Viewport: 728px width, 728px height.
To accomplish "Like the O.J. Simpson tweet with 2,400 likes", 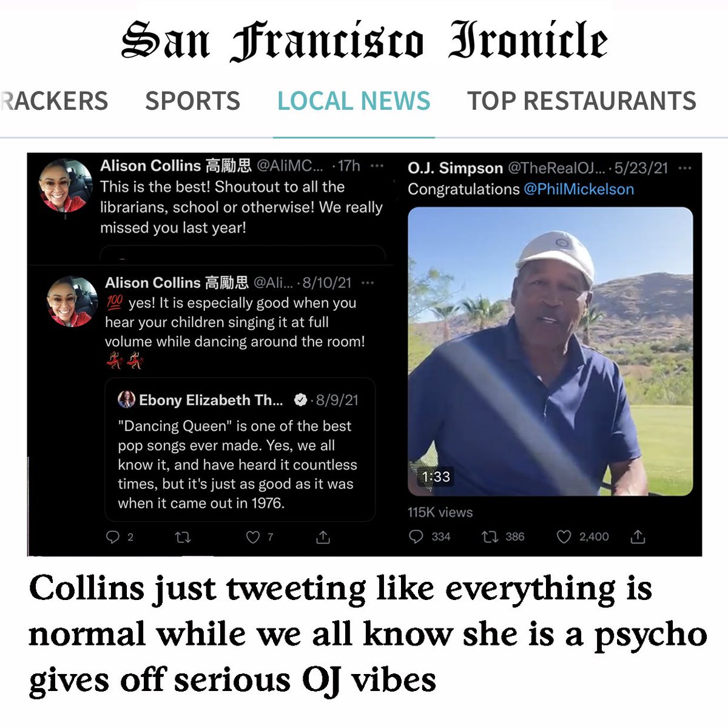I will pos(564,536).
